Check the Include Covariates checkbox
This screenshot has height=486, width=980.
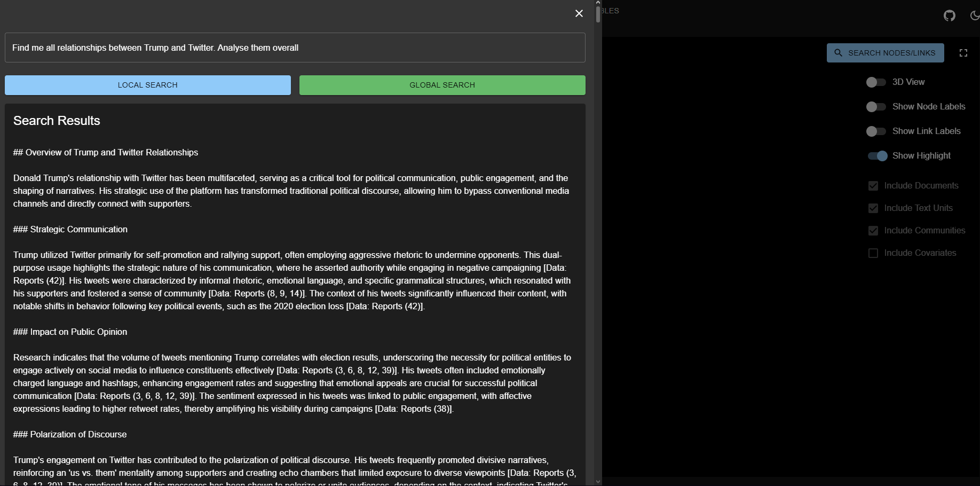tap(873, 253)
